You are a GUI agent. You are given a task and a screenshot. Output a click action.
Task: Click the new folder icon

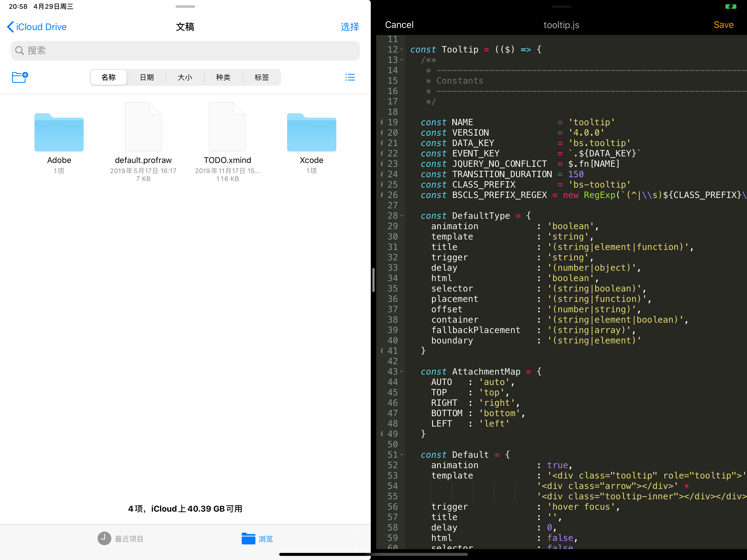coord(20,77)
